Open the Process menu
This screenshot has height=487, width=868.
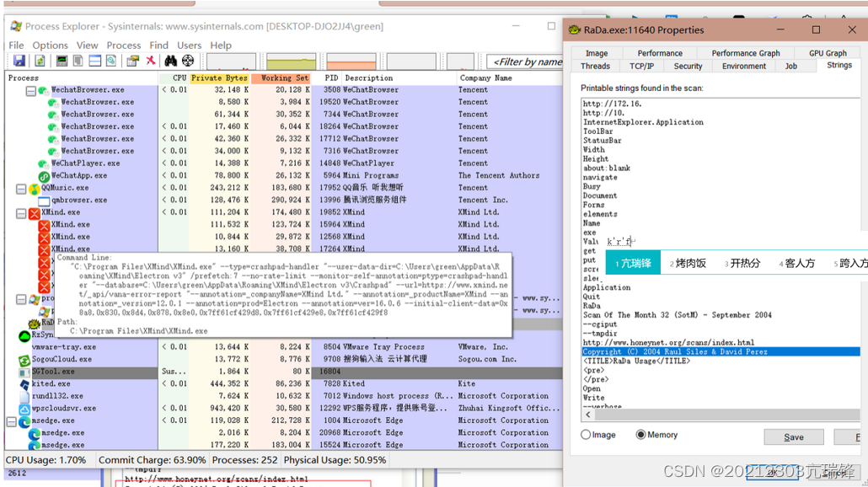click(123, 45)
